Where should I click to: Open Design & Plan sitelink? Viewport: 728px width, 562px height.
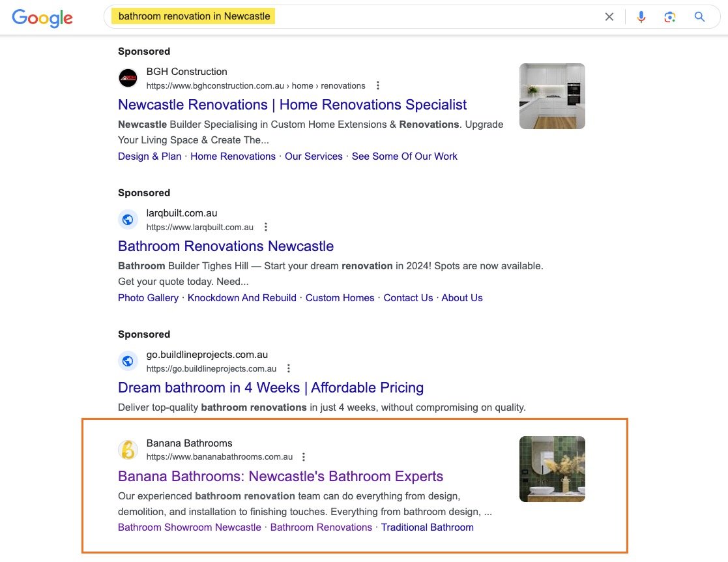click(x=149, y=156)
